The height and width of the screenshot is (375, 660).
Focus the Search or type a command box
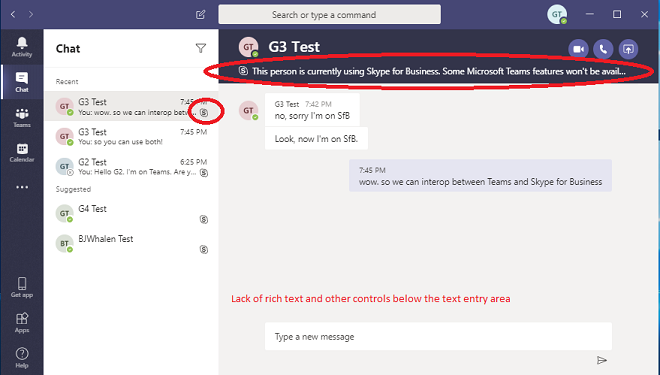[330, 15]
